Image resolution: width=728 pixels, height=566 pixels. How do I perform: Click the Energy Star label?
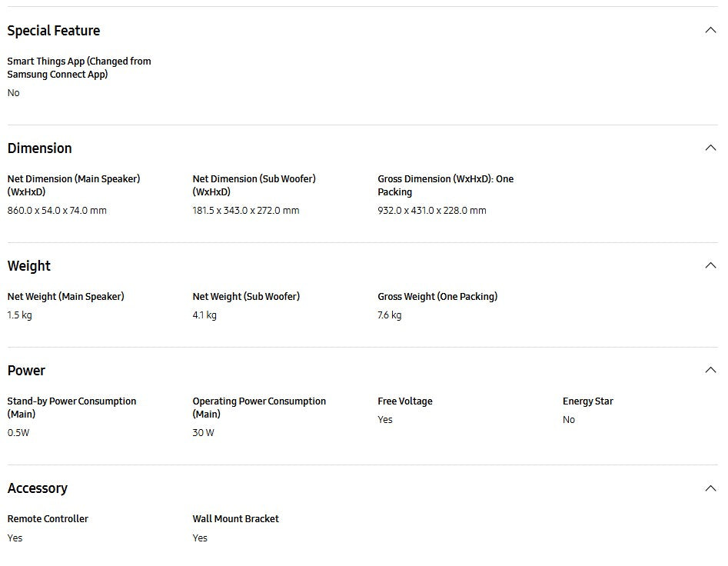588,401
